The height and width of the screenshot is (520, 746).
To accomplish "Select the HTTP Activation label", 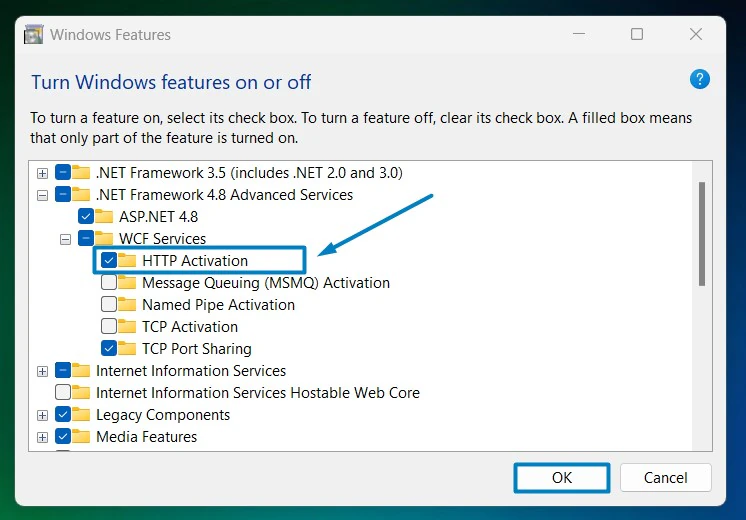I will 195,261.
